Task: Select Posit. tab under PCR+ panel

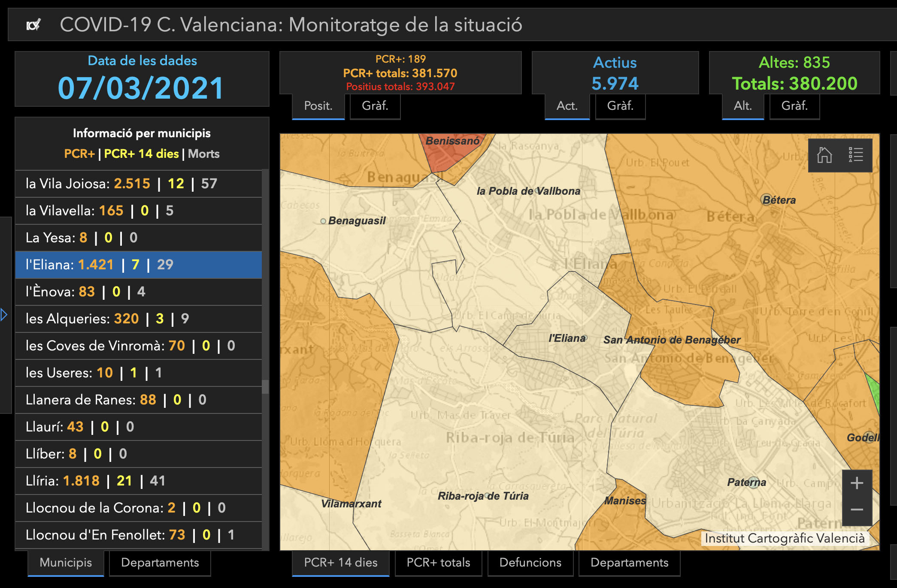Action: [318, 106]
